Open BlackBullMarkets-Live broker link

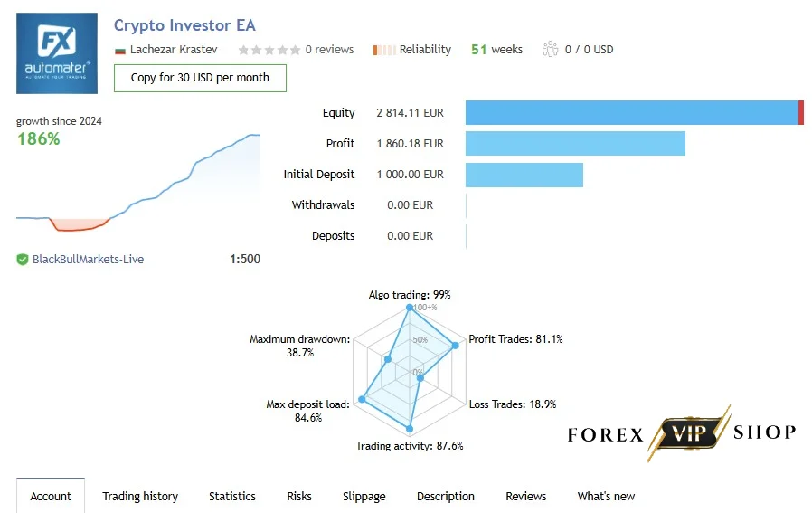click(88, 259)
